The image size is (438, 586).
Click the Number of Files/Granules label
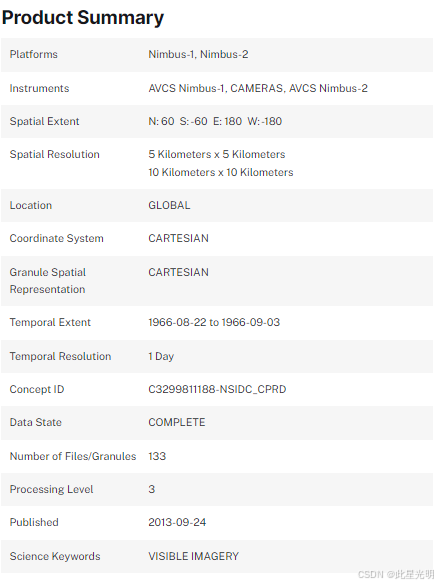[73, 456]
